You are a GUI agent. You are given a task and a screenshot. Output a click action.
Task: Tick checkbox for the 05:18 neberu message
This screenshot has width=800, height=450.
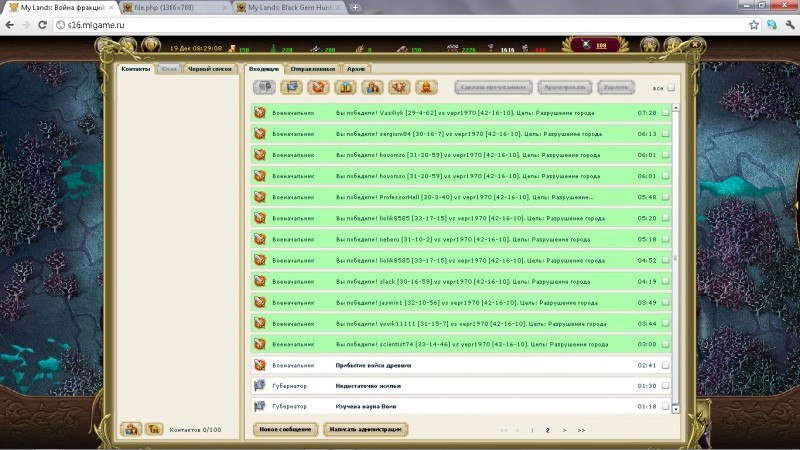[665, 239]
